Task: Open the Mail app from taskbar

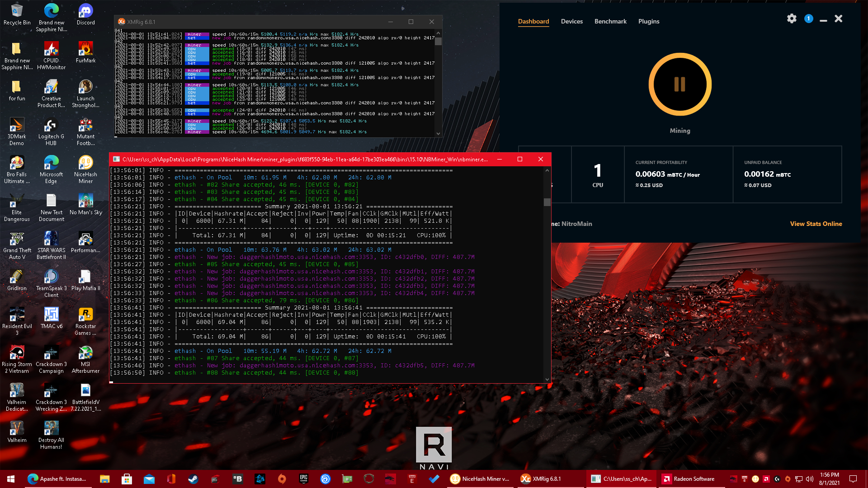Action: [x=149, y=479]
